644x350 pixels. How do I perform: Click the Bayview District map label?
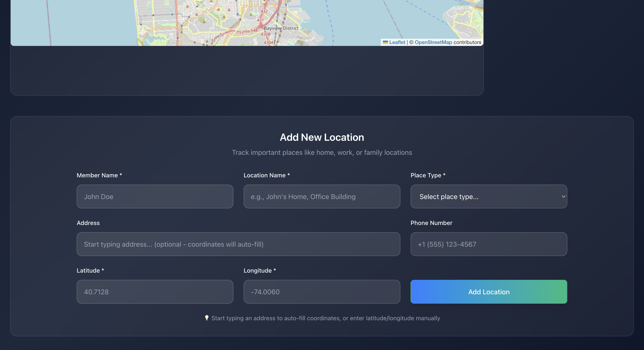(x=281, y=28)
